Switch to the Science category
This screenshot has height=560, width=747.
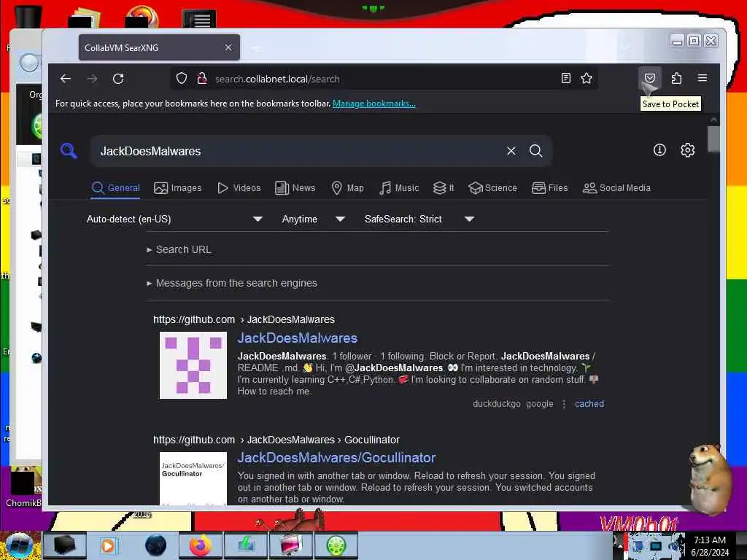click(x=492, y=188)
